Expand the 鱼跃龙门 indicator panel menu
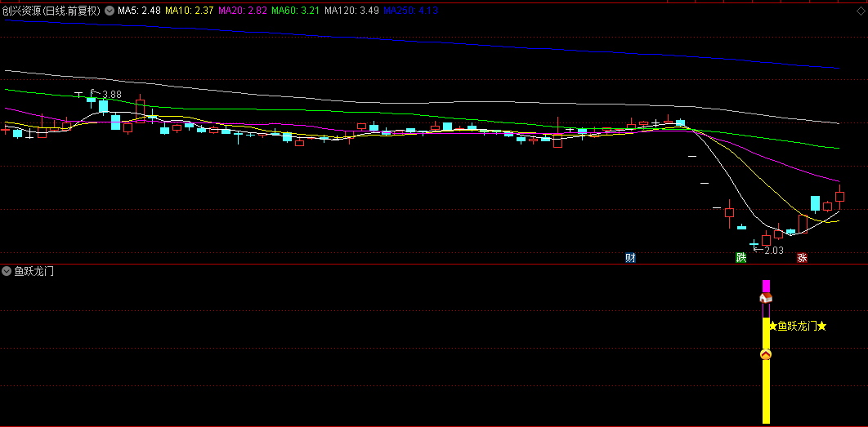The height and width of the screenshot is (427, 868). pyautogui.click(x=7, y=271)
